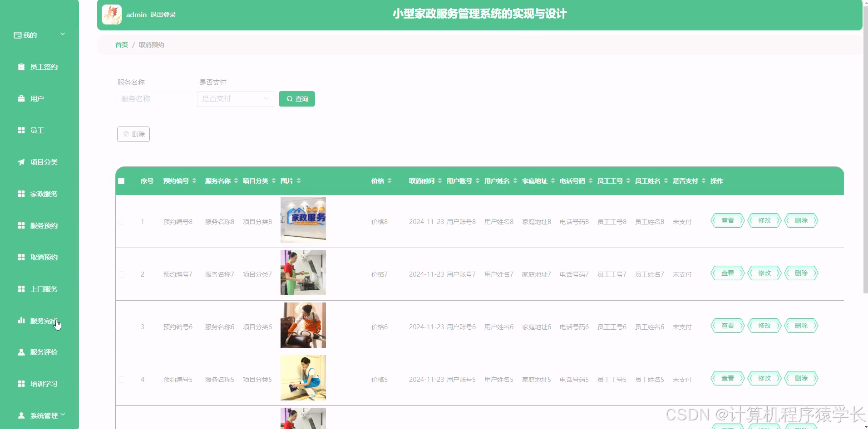The width and height of the screenshot is (868, 429).
Task: Click 查看 for 预约编号8
Action: click(x=728, y=220)
